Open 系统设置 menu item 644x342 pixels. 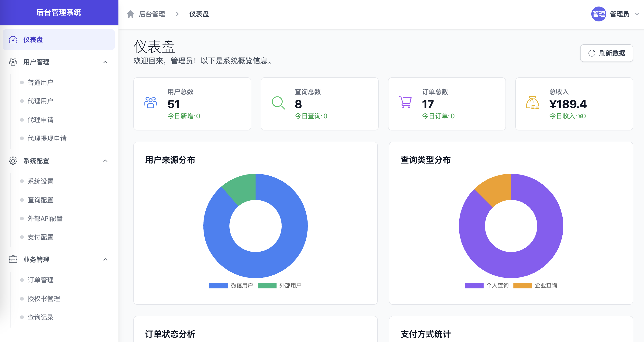(40, 181)
